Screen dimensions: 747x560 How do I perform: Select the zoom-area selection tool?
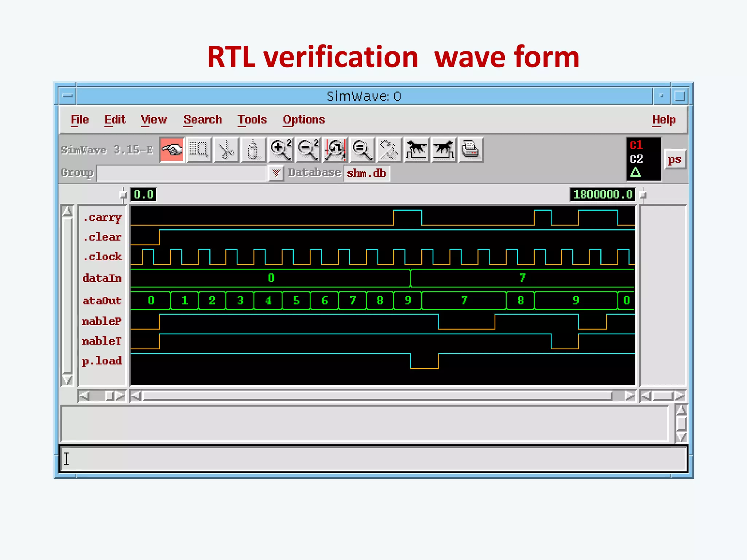tap(199, 149)
